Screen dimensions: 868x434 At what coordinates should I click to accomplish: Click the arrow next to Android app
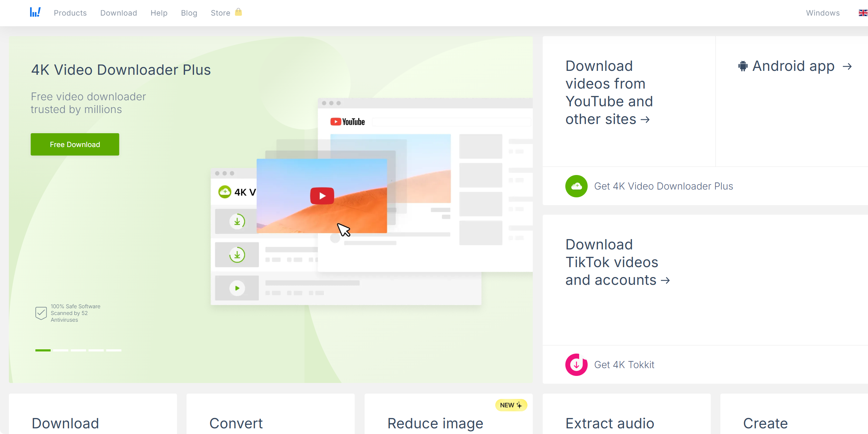point(847,66)
